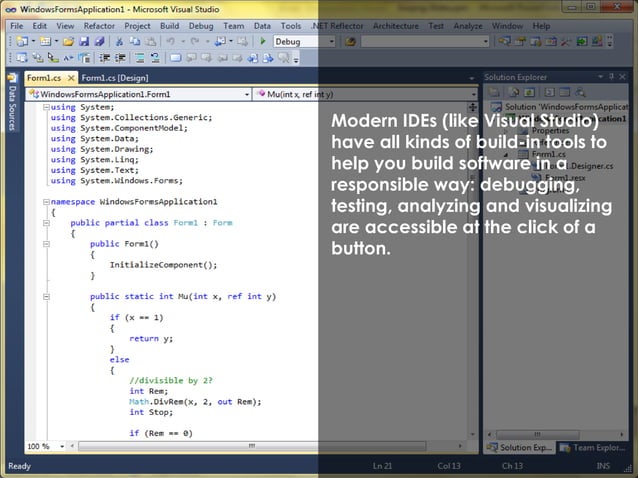Collapse the Mu method outline region
Viewport: 638px width, 478px height.
45,297
